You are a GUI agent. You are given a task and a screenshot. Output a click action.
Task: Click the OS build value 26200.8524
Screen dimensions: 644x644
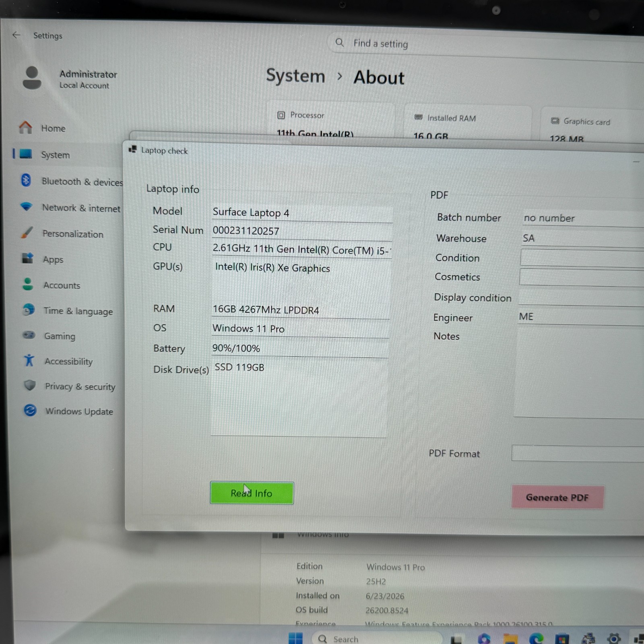[x=387, y=611]
